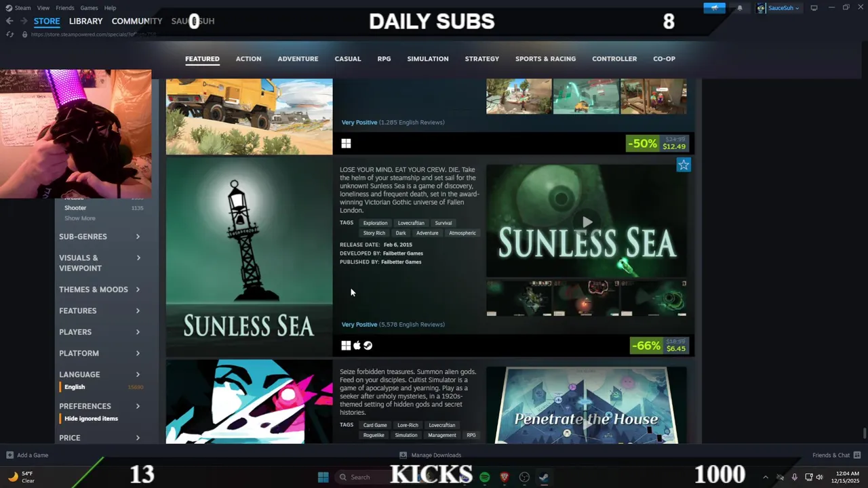Image resolution: width=868 pixels, height=488 pixels.
Task: Go to the STORE tab
Action: [x=47, y=21]
